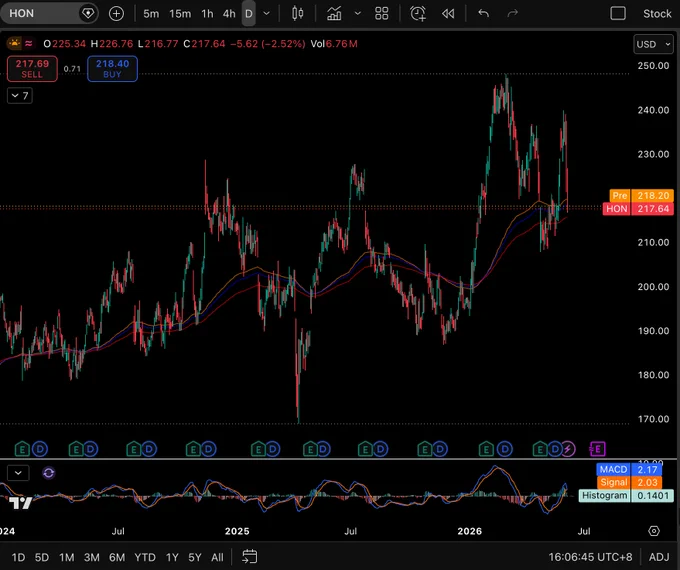
Task: Click the MACD 2.17 value label
Action: click(x=629, y=469)
